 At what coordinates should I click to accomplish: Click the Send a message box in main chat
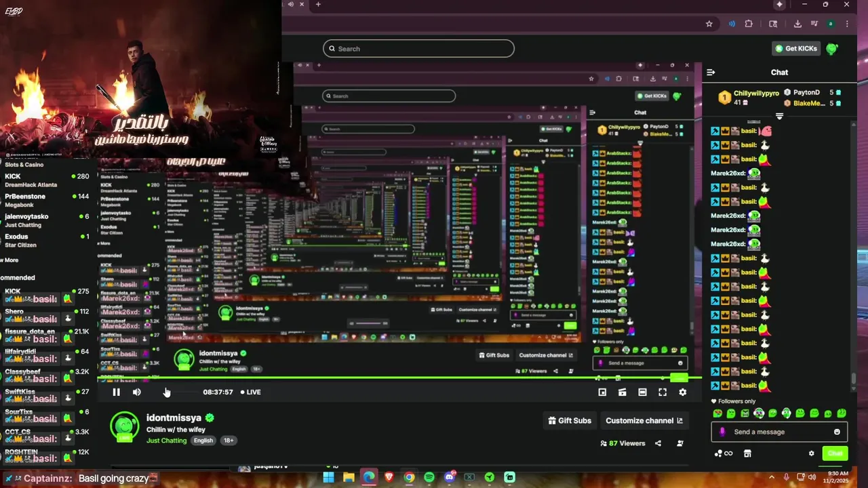(779, 432)
